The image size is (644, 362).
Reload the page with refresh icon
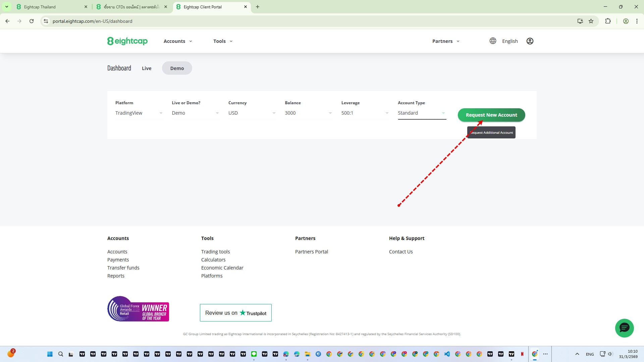point(32,21)
